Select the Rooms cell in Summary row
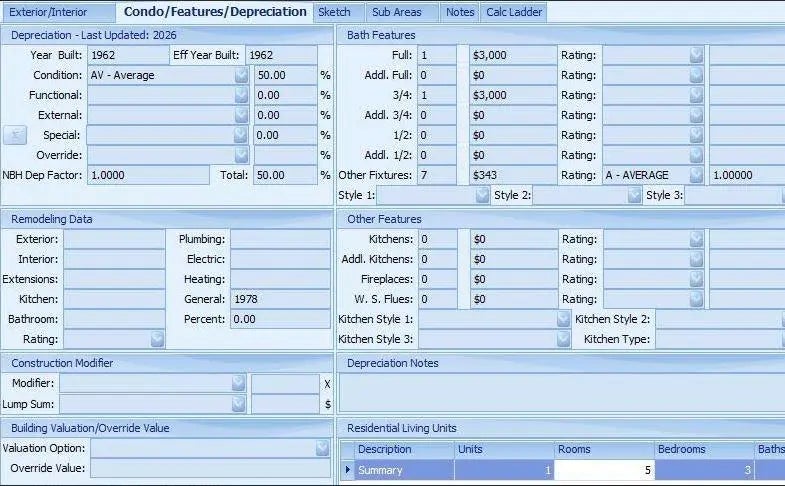Screen dimensions: 785x486 [604, 470]
